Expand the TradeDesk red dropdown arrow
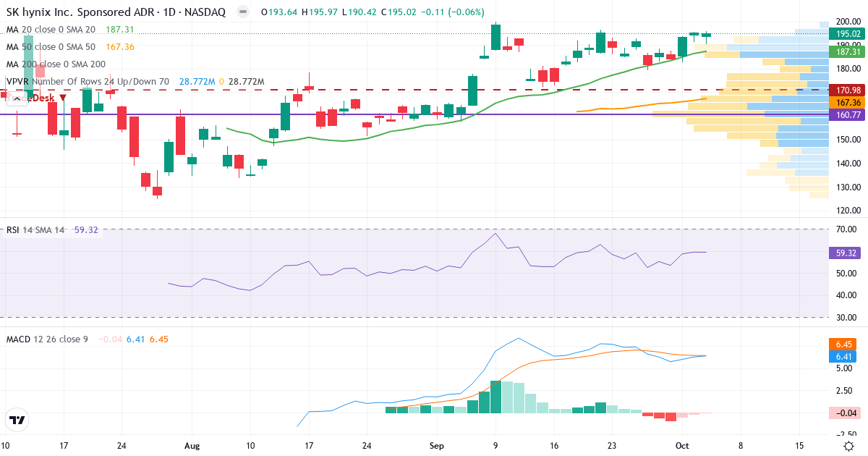Image resolution: width=868 pixels, height=456 pixels. (64, 98)
